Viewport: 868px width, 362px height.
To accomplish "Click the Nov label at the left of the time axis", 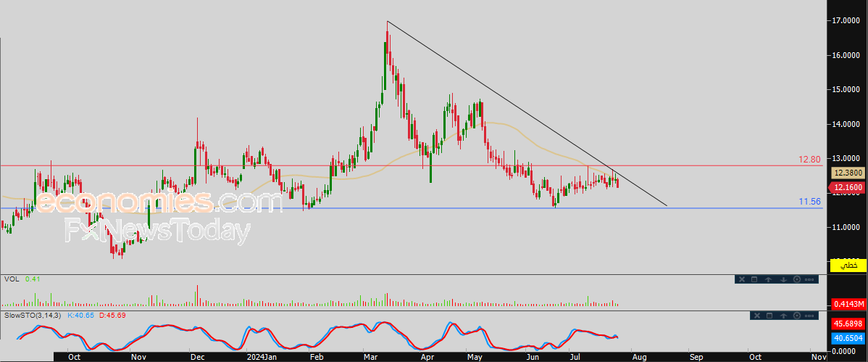I will (138, 356).
